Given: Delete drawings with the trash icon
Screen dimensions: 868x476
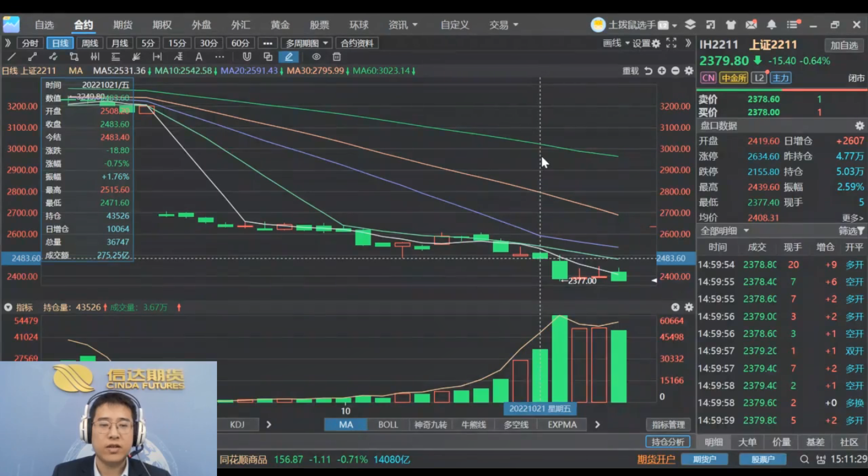Looking at the screenshot, I should (337, 57).
